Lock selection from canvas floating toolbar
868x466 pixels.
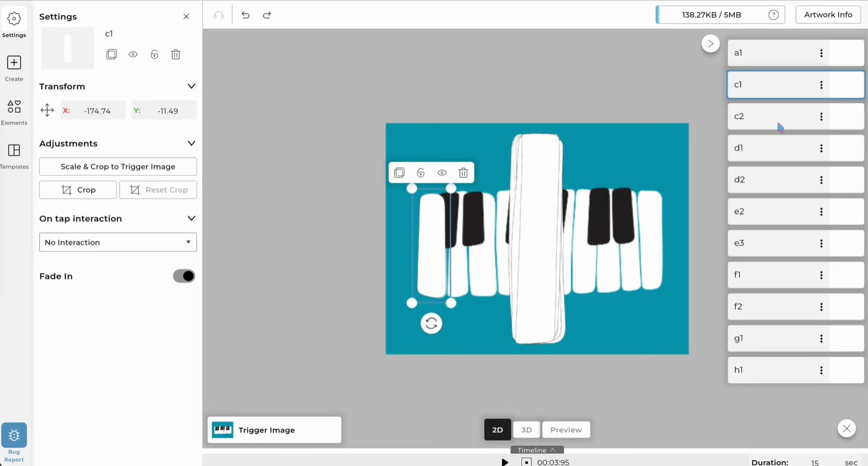point(421,173)
